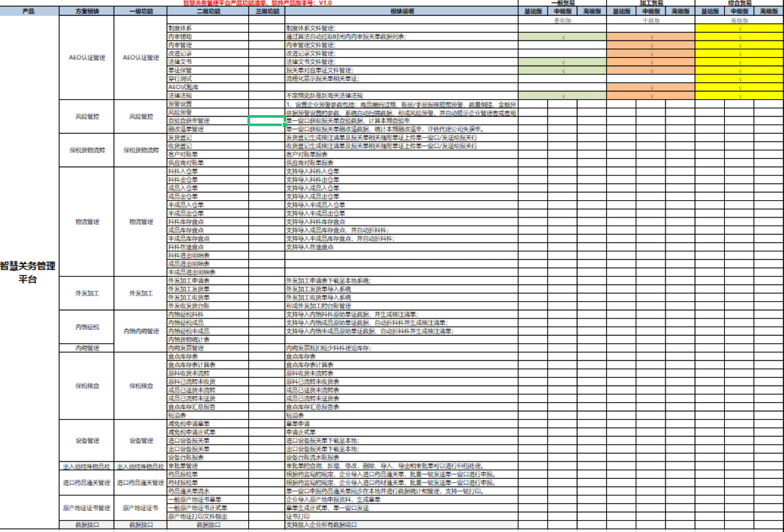Image resolution: width=784 pixels, height=532 pixels.
Task: Select the 智慧关务管理平台 merged product cell
Action: [29, 272]
